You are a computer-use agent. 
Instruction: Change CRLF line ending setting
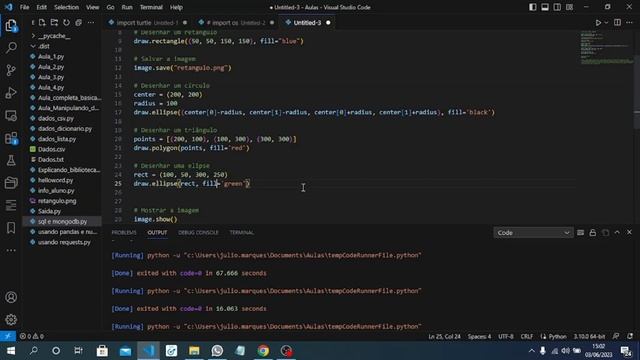coord(527,336)
